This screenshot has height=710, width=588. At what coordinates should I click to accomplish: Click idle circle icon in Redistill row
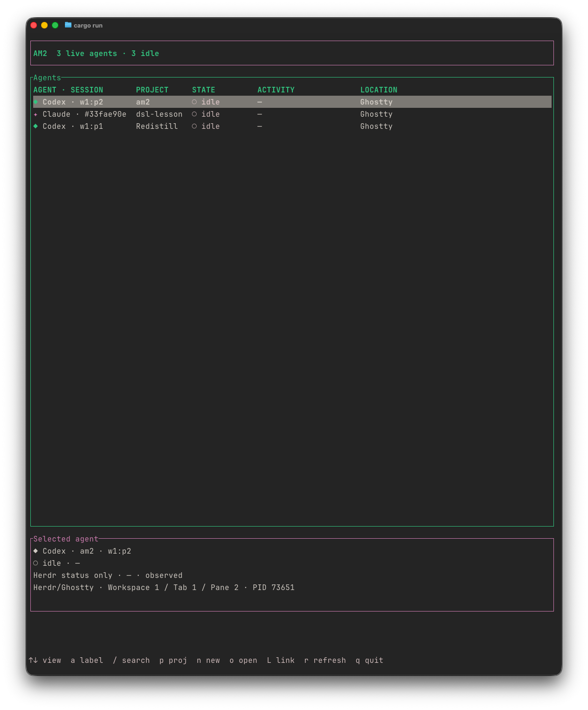(x=194, y=126)
